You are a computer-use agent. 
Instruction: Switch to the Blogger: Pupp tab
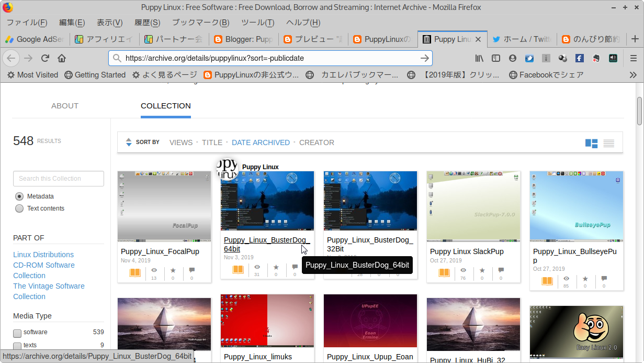tap(243, 39)
